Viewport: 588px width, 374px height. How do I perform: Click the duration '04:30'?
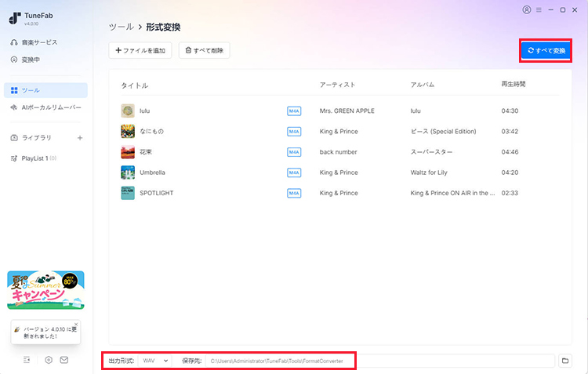point(510,111)
